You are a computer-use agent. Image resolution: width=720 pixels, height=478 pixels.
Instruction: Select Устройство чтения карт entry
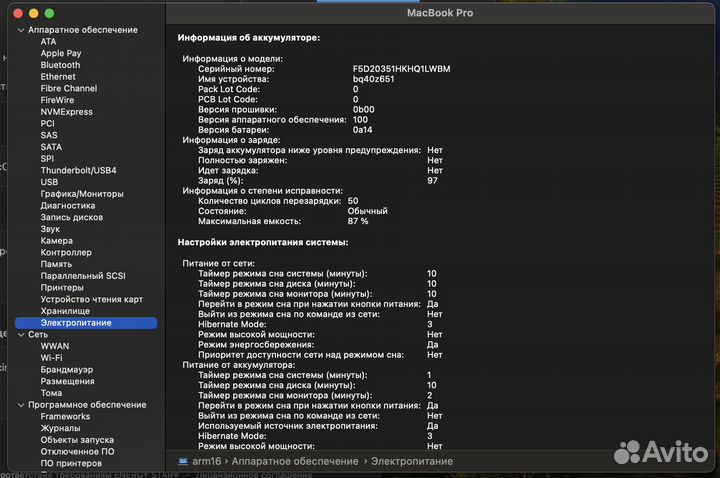pos(91,299)
